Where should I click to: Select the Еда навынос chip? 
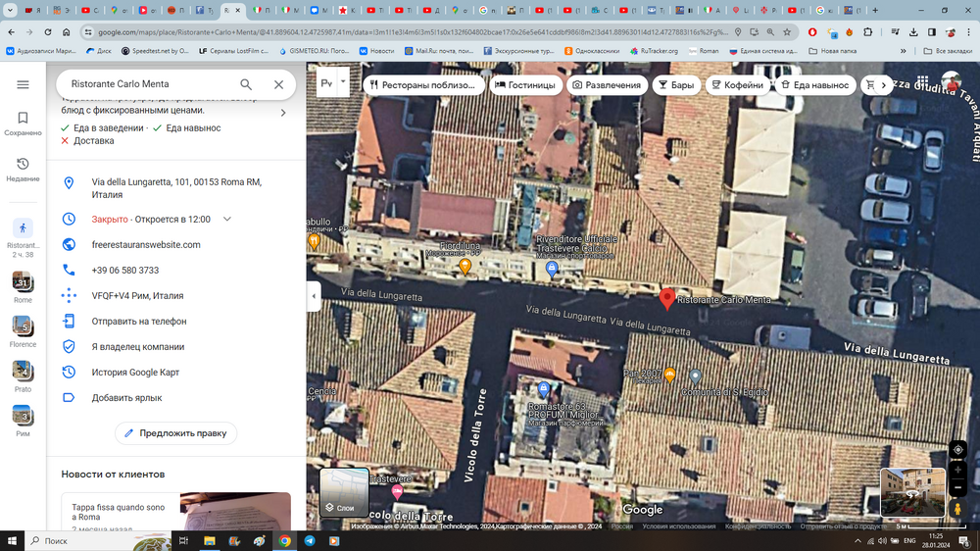pyautogui.click(x=815, y=85)
